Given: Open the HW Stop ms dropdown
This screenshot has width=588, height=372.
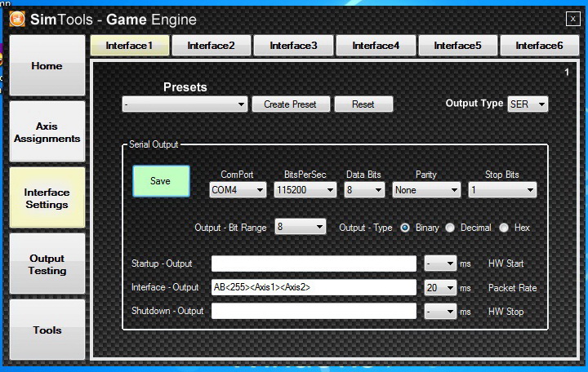Looking at the screenshot, I should click(x=440, y=312).
